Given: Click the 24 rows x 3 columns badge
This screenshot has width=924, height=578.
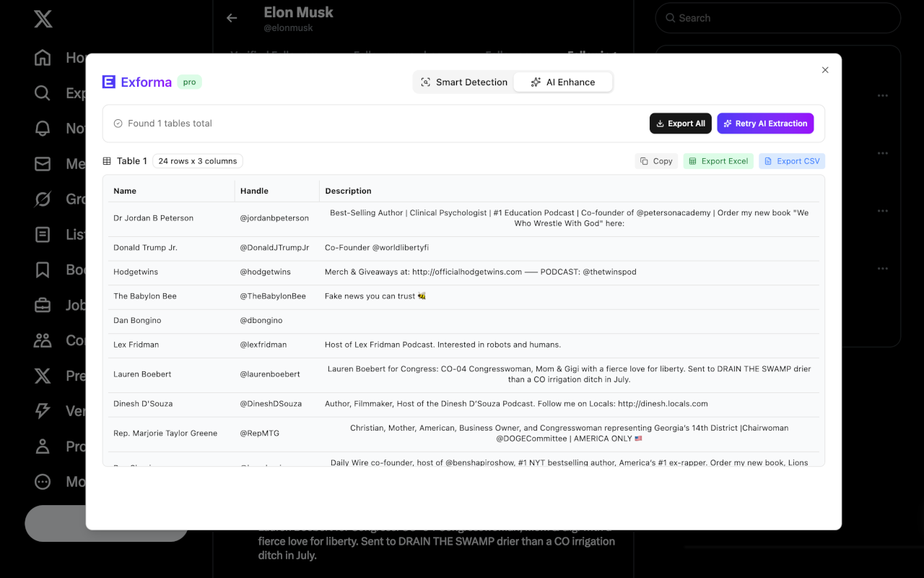Looking at the screenshot, I should (198, 161).
